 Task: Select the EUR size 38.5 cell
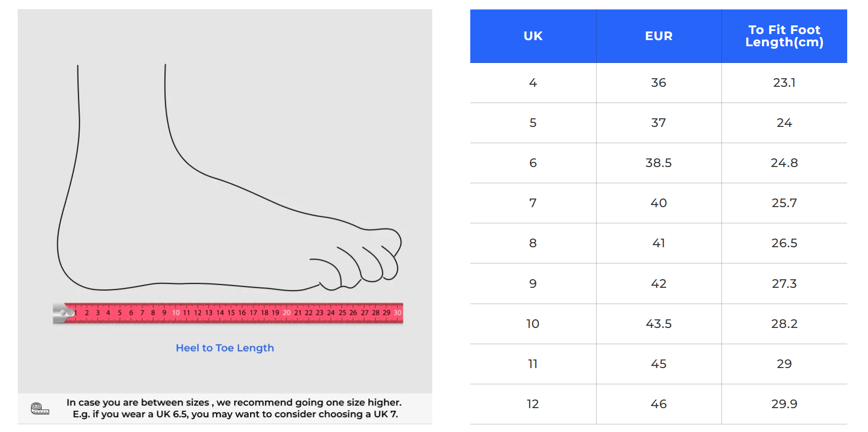point(658,163)
